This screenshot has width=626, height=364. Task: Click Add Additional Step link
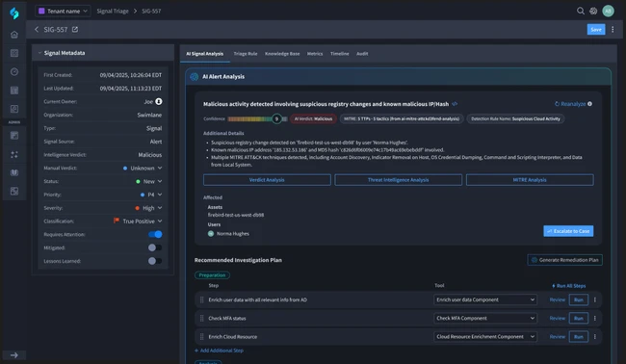pyautogui.click(x=219, y=351)
